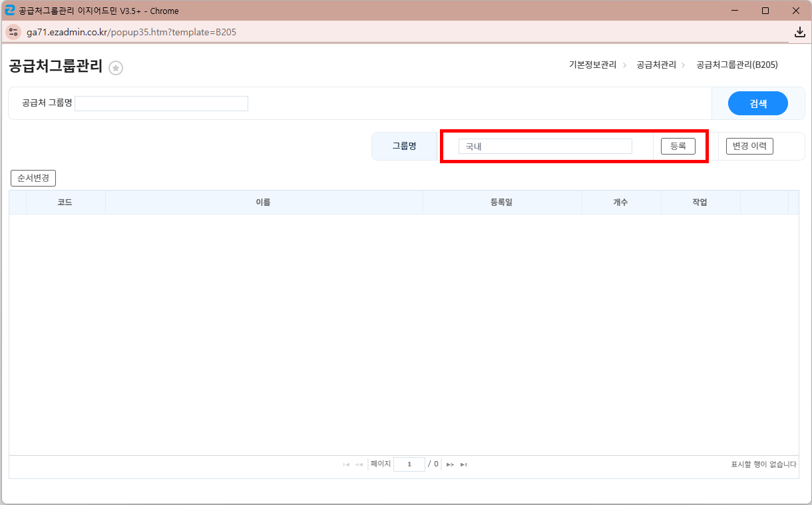The height and width of the screenshot is (505, 812).
Task: Click the 등록 button
Action: click(x=678, y=146)
